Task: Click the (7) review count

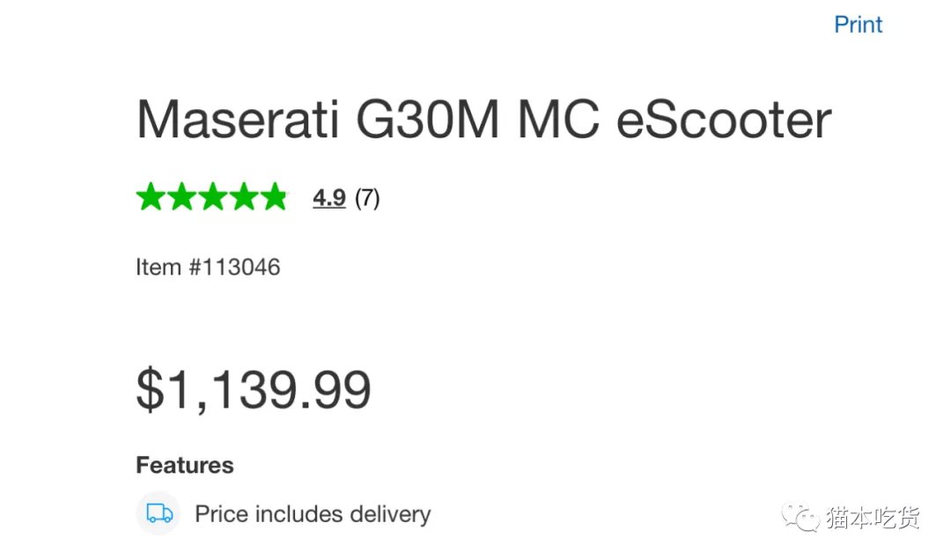Action: point(367,198)
